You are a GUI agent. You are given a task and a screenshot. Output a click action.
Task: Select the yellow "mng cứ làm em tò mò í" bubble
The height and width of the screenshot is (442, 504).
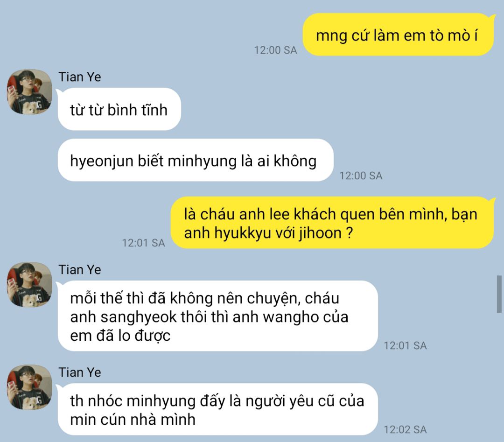point(398,35)
